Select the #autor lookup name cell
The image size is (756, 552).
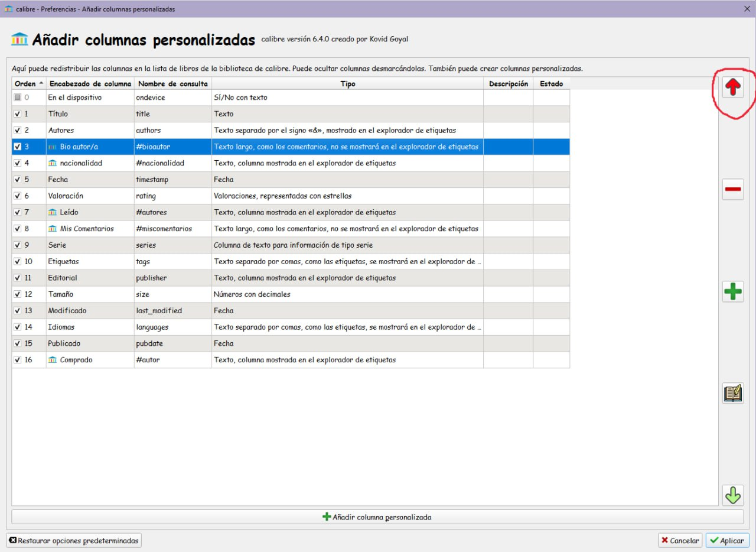(x=173, y=360)
